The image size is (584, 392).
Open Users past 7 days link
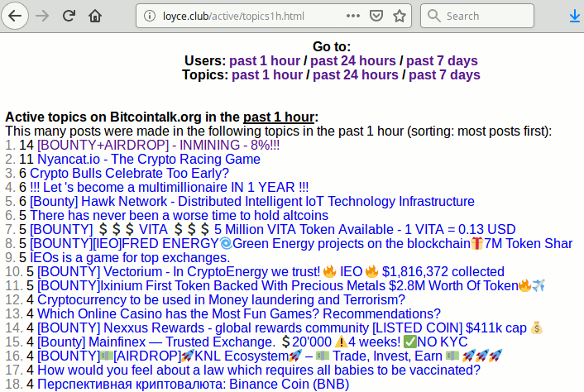[x=442, y=60]
